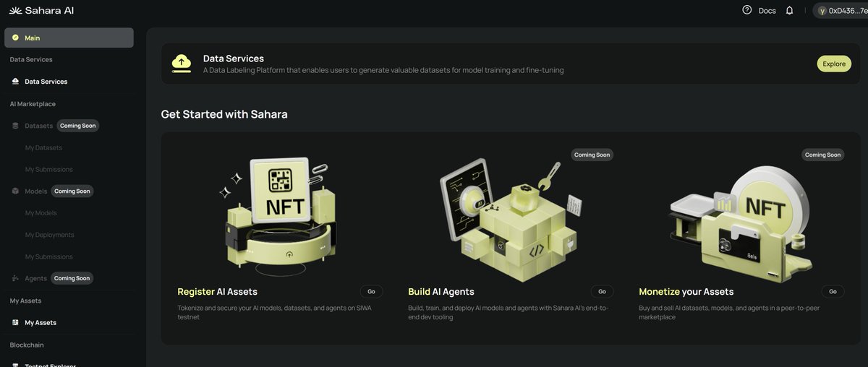The image size is (868, 367).
Task: Click the Get Started with Sahara heading
Action: click(x=224, y=114)
